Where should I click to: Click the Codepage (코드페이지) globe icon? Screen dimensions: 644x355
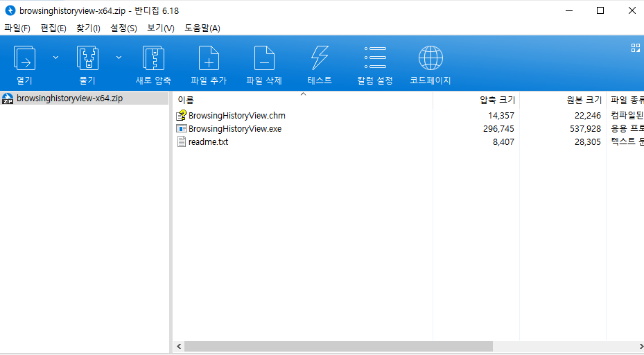[x=430, y=58]
